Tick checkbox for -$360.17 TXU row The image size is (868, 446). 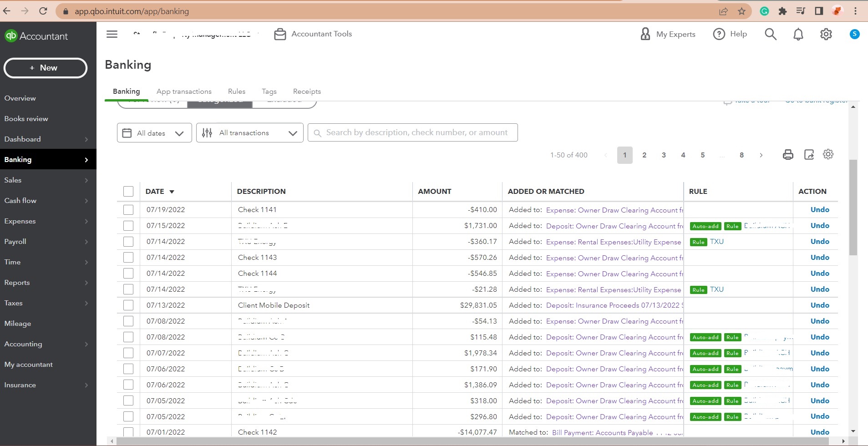coord(128,242)
